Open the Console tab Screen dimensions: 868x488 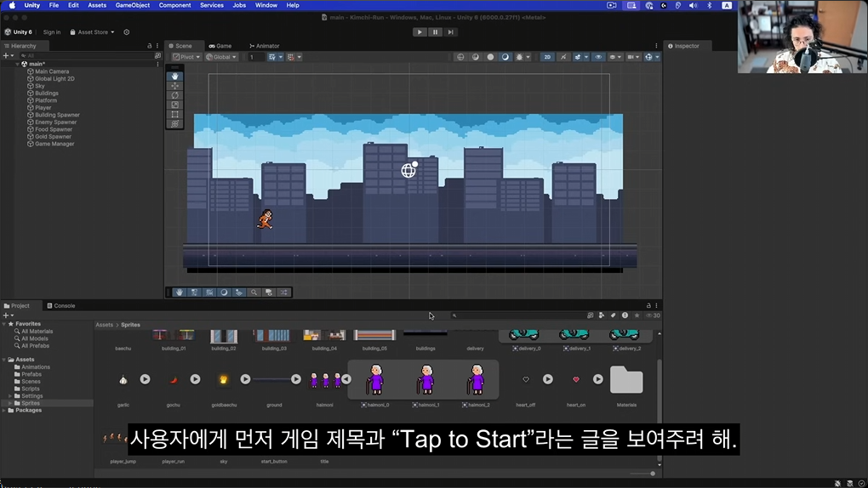[x=61, y=305]
